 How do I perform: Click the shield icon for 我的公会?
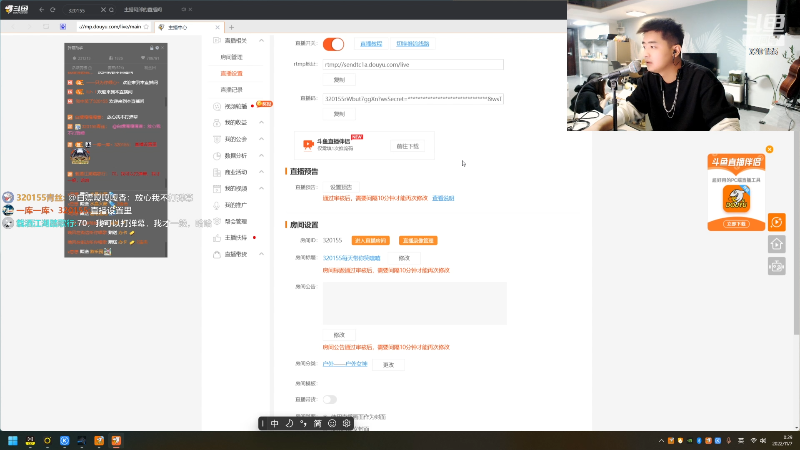click(x=217, y=139)
